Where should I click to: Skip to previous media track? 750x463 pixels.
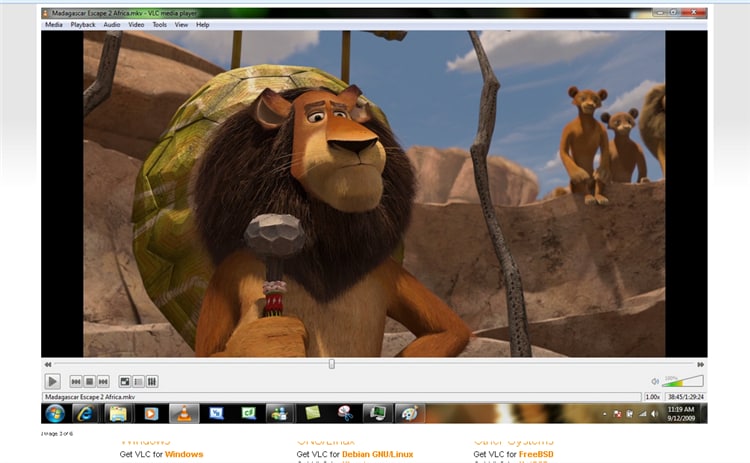[x=76, y=381]
